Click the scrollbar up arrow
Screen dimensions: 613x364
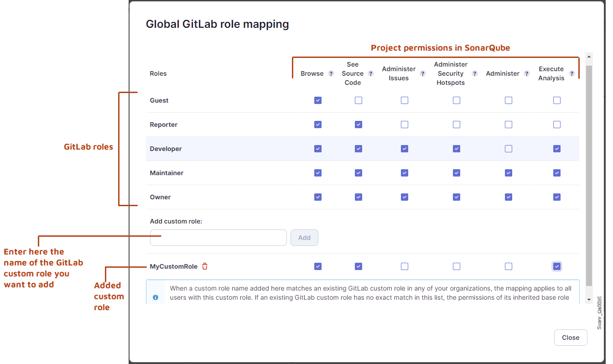pos(589,57)
